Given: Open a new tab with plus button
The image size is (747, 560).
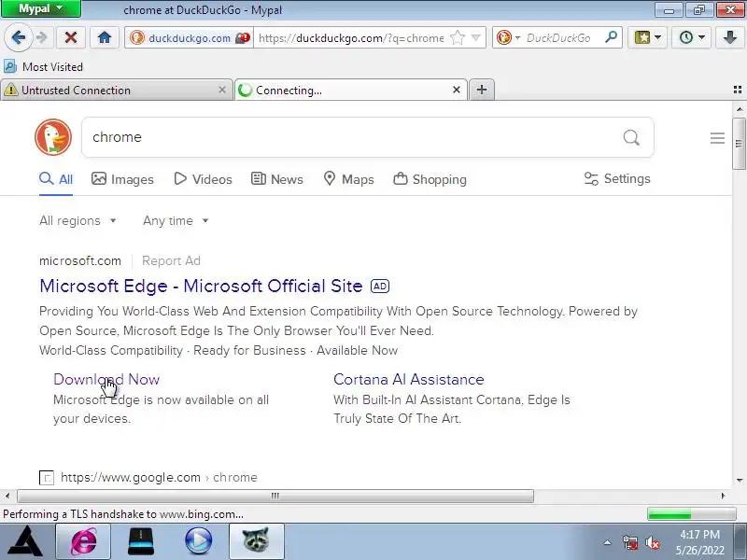Looking at the screenshot, I should pyautogui.click(x=482, y=90).
